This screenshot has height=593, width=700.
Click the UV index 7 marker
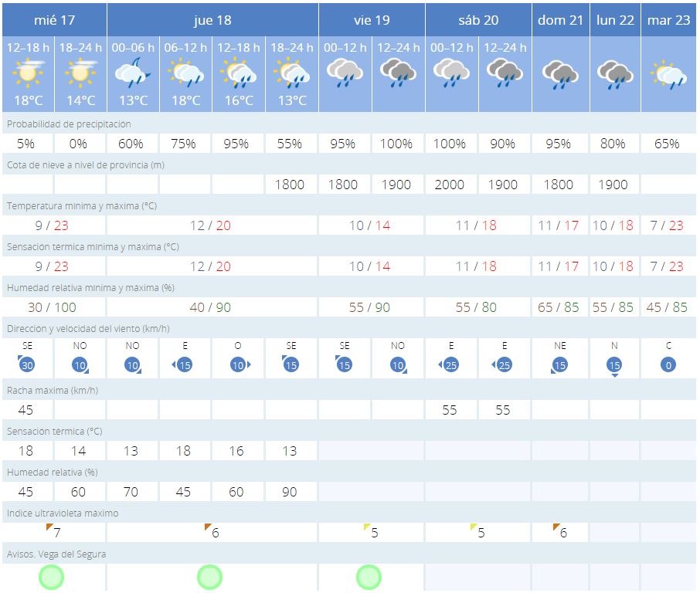point(53,533)
